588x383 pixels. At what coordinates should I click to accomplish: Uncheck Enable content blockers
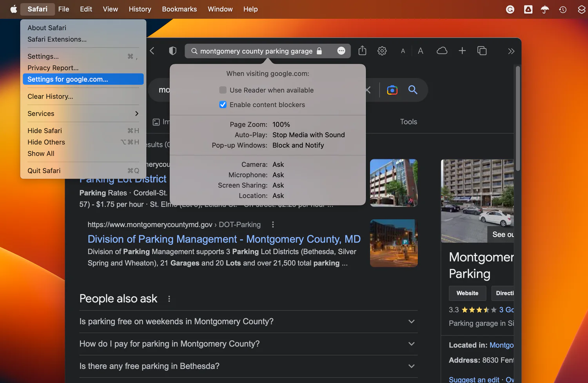223,105
